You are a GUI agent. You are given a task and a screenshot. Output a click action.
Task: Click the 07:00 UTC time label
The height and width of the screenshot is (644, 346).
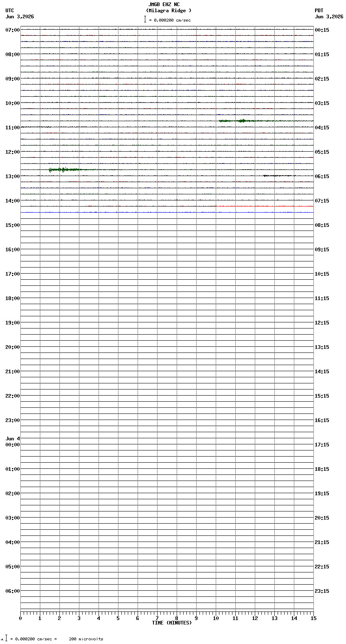click(13, 30)
